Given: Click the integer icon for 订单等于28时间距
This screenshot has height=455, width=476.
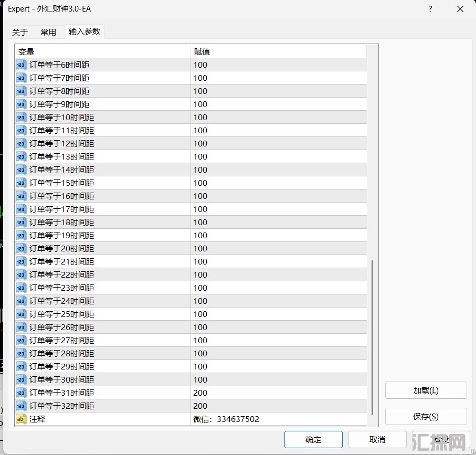Looking at the screenshot, I should 21,353.
